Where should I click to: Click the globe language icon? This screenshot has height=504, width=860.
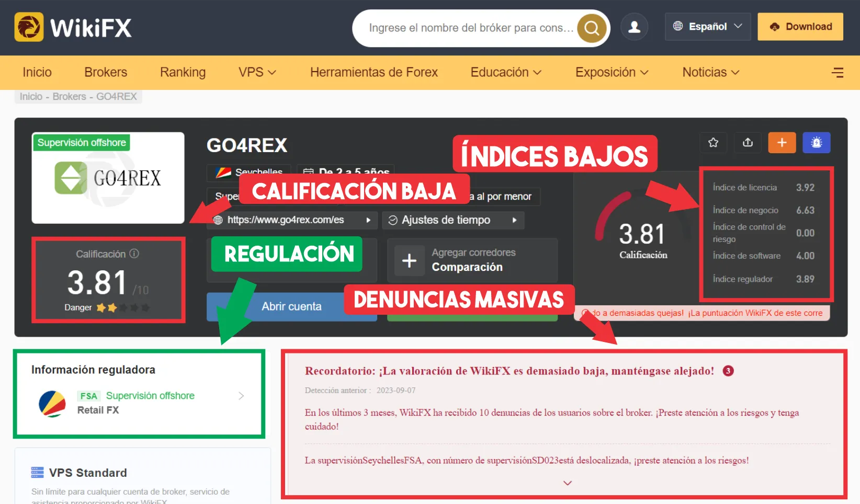[678, 26]
